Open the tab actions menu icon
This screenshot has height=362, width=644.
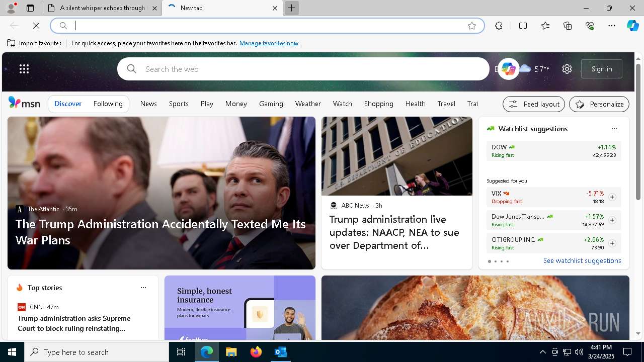tap(30, 8)
